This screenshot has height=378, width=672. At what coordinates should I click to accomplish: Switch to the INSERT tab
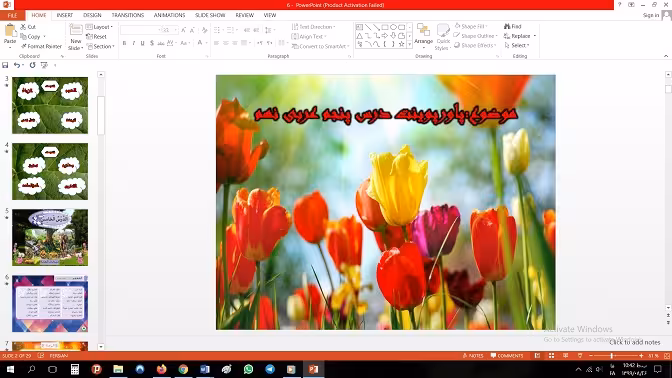tap(65, 15)
